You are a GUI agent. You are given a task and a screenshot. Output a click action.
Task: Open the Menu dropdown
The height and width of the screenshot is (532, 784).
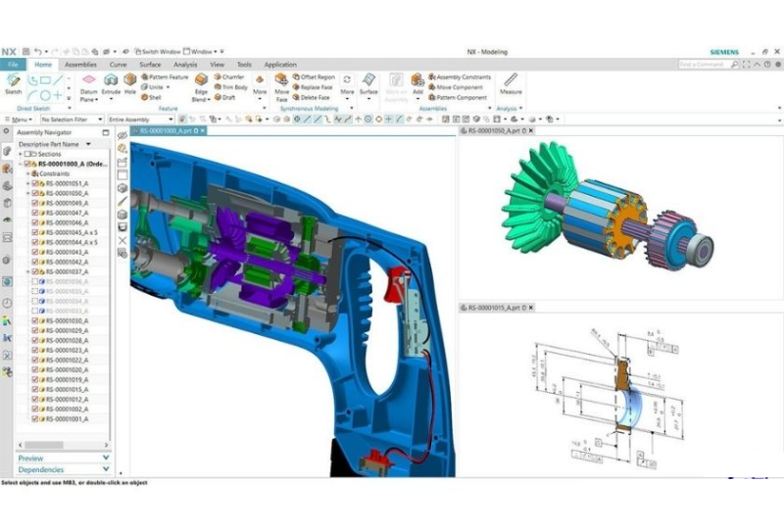pyautogui.click(x=19, y=120)
